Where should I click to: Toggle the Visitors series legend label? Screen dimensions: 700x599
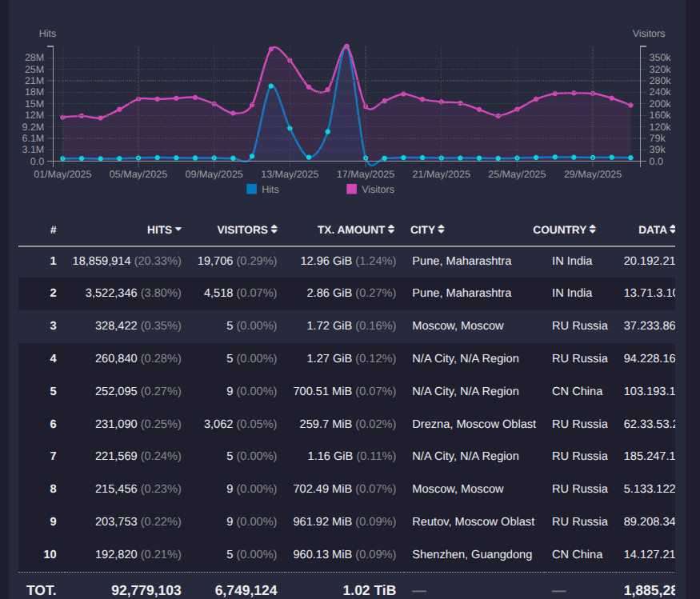378,190
